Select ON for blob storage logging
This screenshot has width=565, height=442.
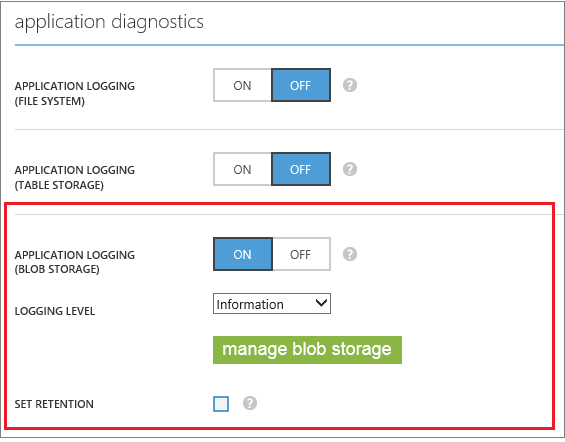pyautogui.click(x=243, y=254)
